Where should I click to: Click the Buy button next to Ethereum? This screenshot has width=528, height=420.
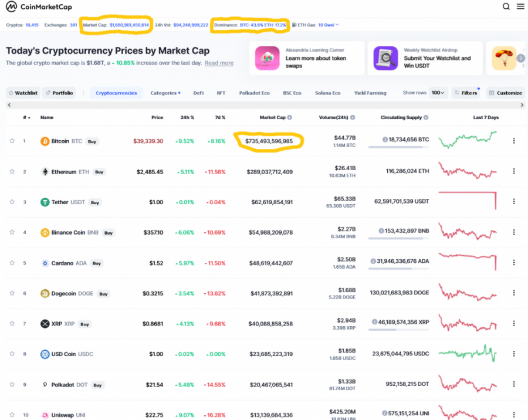[x=99, y=172]
